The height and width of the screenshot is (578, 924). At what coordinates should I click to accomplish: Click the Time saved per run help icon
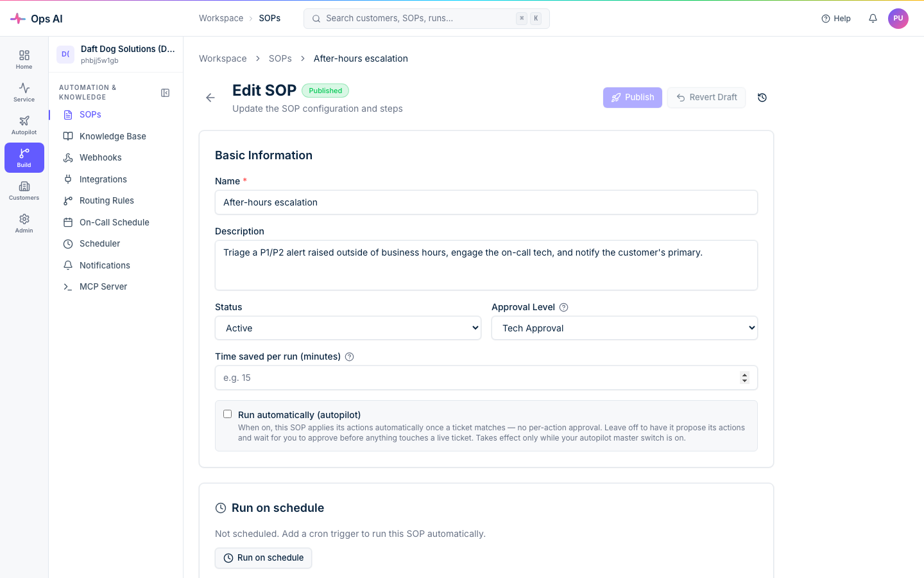350,357
